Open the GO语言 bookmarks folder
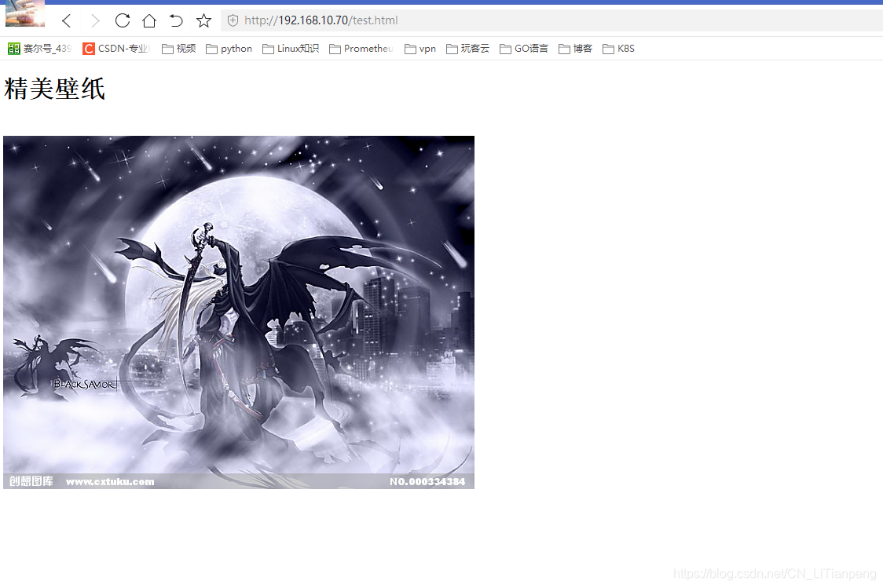This screenshot has height=588, width=883. [524, 49]
